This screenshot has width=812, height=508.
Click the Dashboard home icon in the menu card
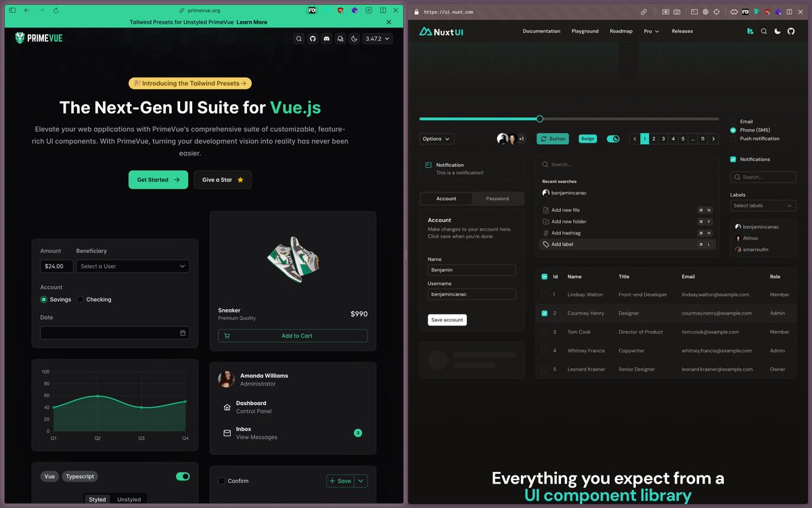227,407
